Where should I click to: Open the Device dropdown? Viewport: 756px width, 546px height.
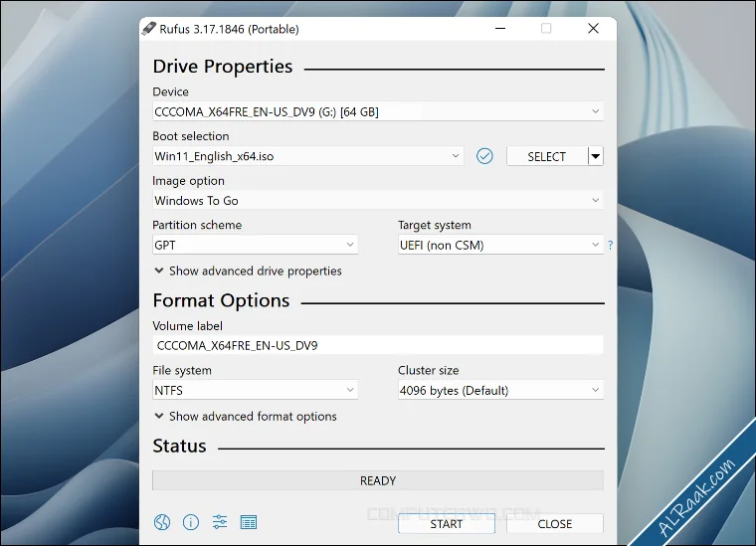pos(378,111)
